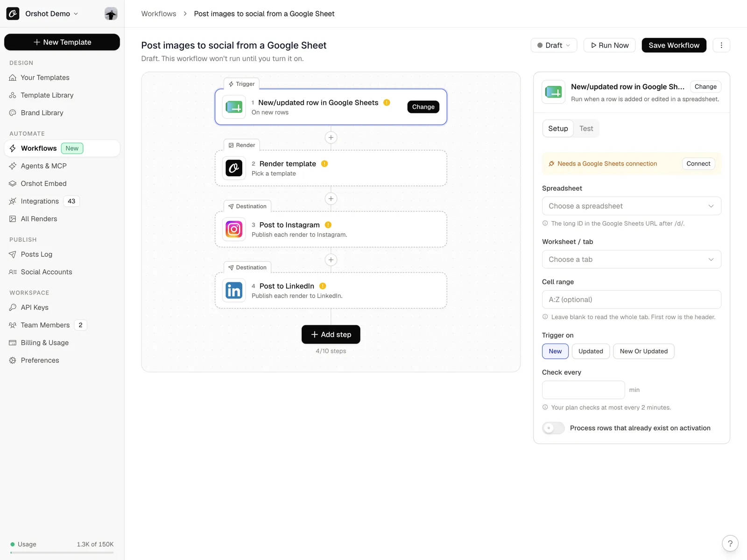Screen dimensions: 747x560
Task: Insert step between Instagram and LinkedIn
Action: tap(331, 260)
